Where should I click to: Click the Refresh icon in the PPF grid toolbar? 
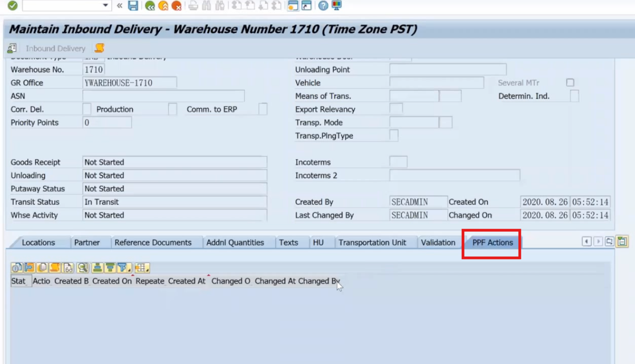click(x=17, y=268)
